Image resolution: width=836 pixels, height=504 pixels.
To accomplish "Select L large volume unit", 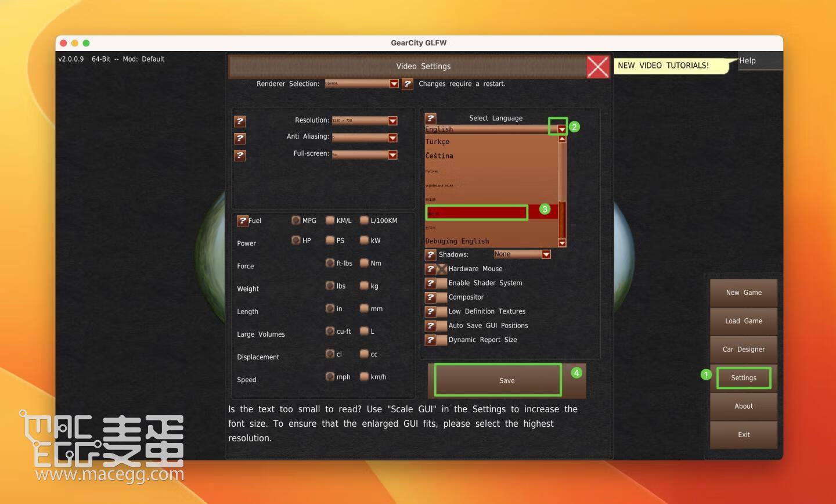I will [x=364, y=331].
